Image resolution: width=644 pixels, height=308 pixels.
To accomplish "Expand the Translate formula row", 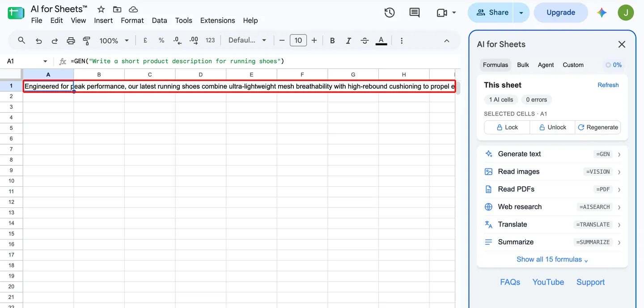I will pos(553,224).
